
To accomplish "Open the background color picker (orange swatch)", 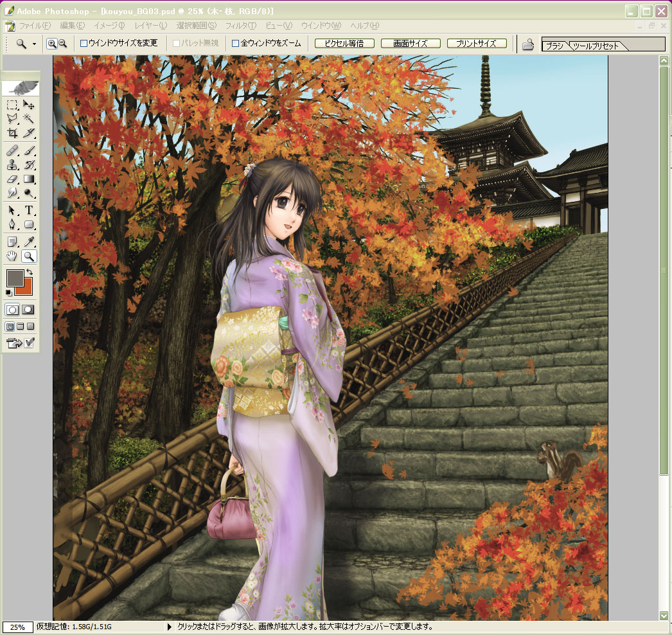I will point(28,289).
